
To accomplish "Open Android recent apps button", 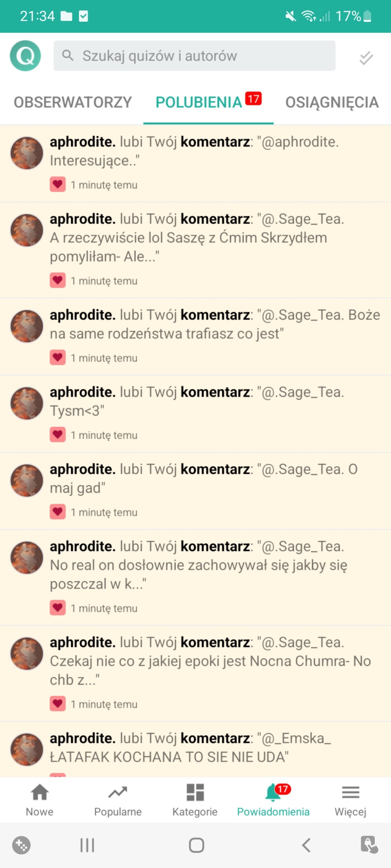I will pos(87,845).
